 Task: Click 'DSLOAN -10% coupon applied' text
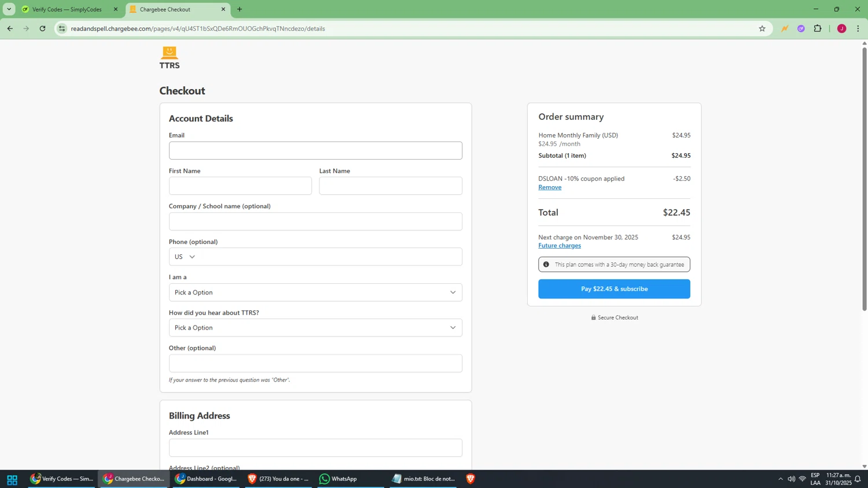581,179
